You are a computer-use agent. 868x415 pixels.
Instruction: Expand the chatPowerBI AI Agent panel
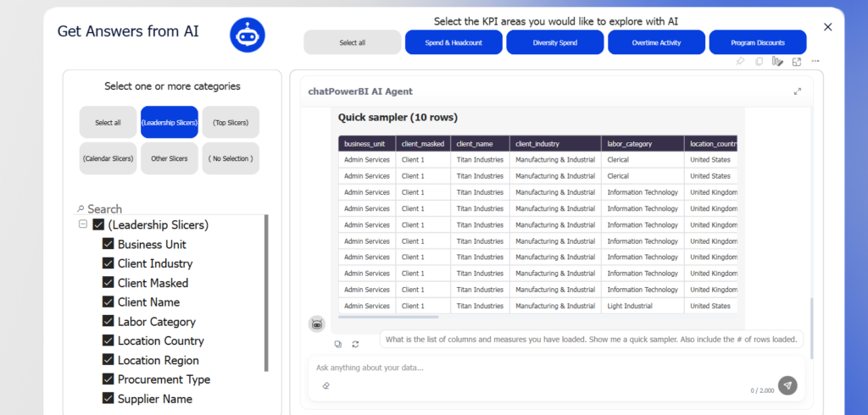tap(797, 91)
